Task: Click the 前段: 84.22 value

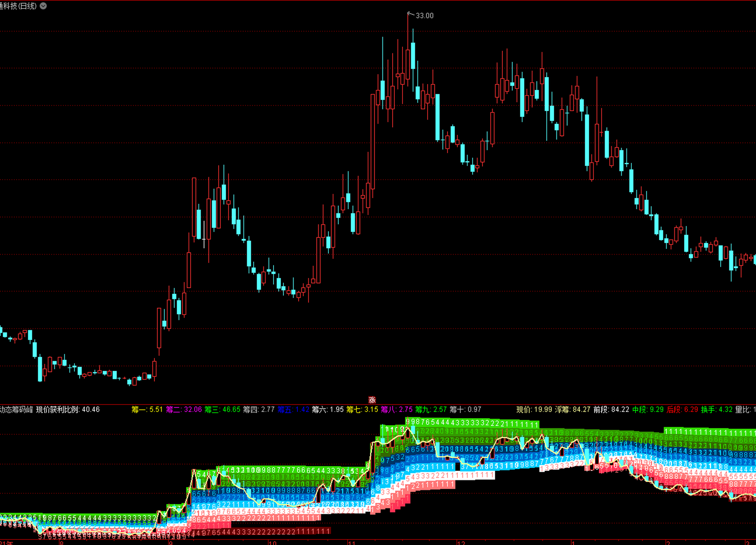Action: click(x=611, y=410)
